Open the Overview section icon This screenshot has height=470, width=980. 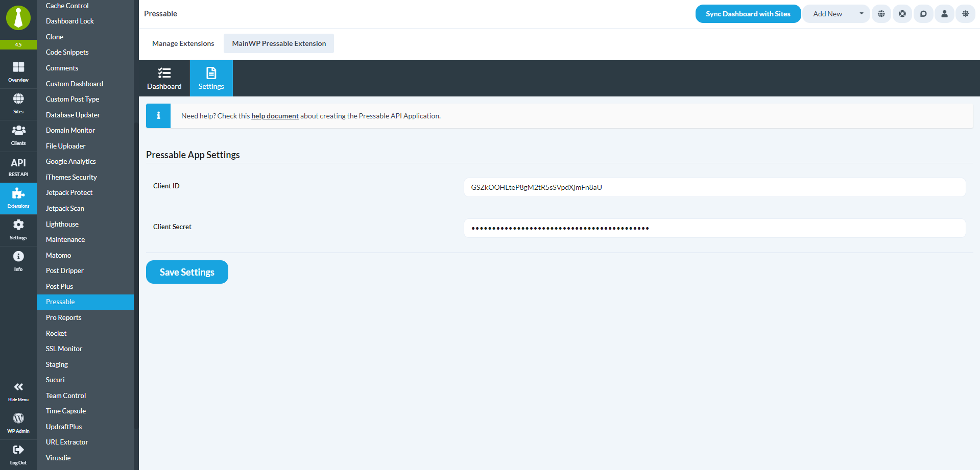point(18,67)
